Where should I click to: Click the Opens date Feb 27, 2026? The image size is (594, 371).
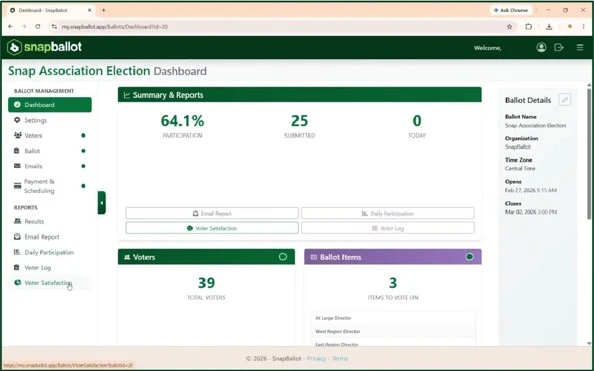[531, 190]
